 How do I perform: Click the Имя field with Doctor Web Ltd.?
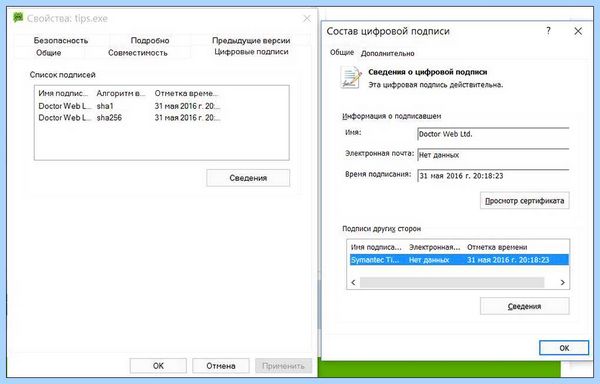point(493,134)
